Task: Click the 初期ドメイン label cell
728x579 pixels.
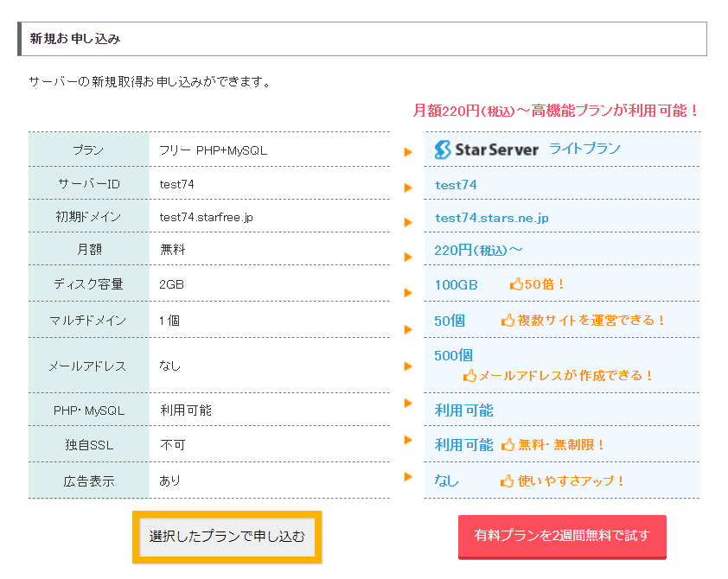Action: 89,216
